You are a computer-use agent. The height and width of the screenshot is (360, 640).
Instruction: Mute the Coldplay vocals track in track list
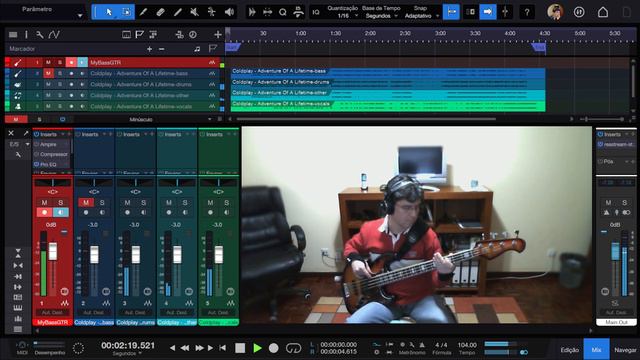coord(48,106)
